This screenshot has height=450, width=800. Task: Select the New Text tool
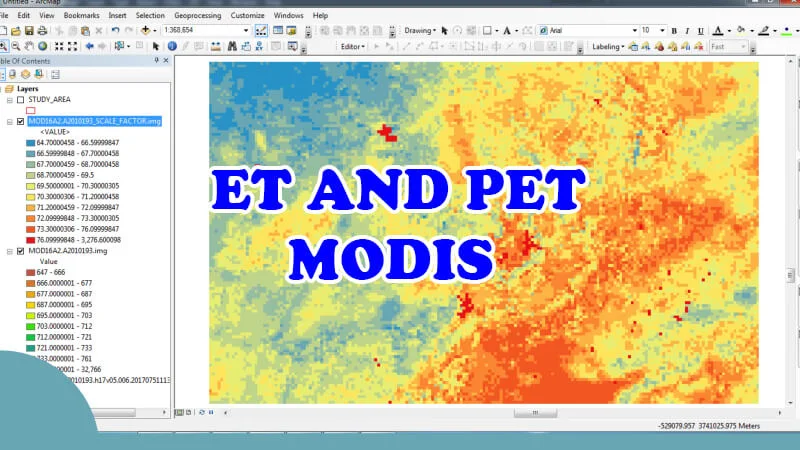point(507,31)
